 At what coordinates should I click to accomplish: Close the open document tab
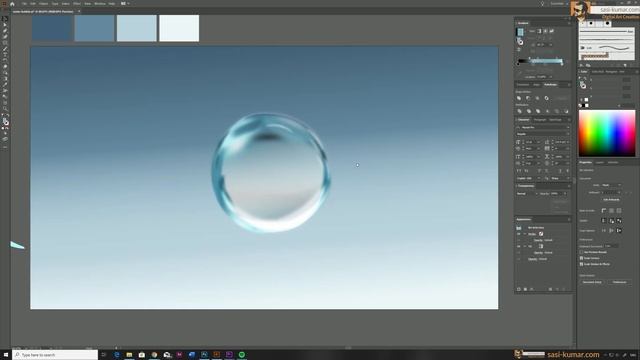(79, 11)
